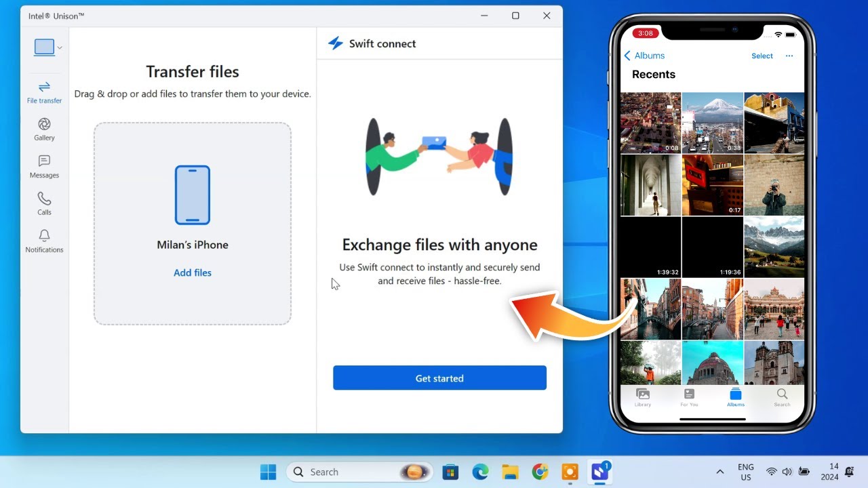The width and height of the screenshot is (868, 488).
Task: Open the Messages section in sidebar
Action: 44,167
